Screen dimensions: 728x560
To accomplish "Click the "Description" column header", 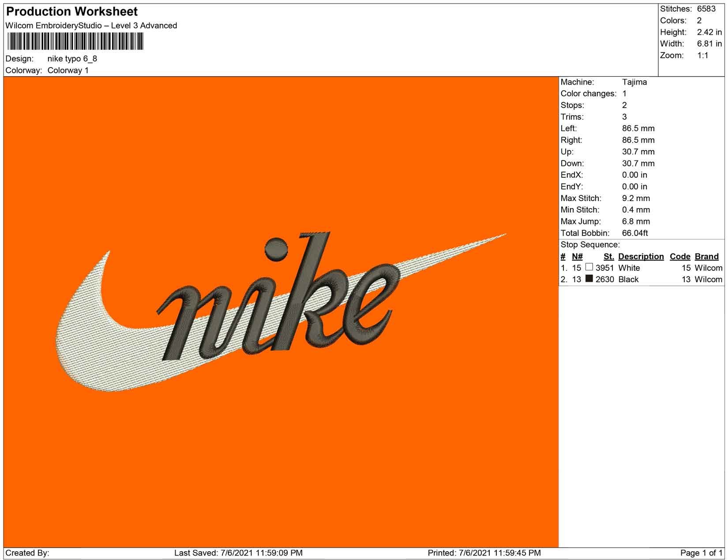I will tap(641, 256).
